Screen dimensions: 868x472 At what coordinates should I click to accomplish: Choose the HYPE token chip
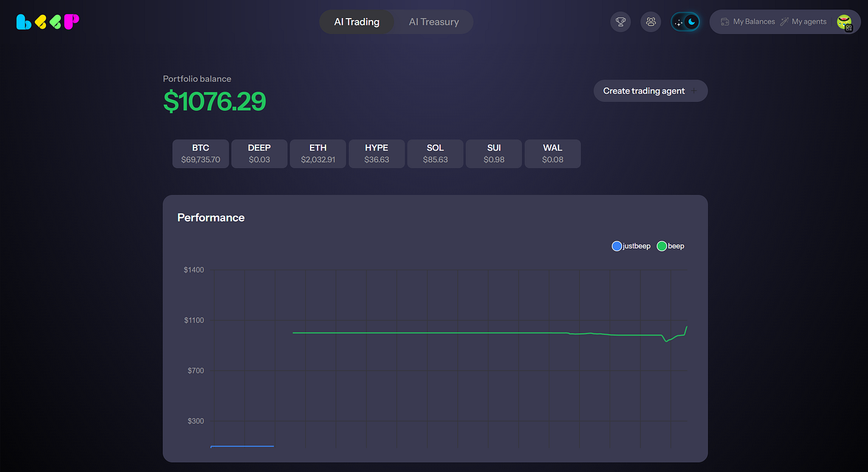point(376,153)
